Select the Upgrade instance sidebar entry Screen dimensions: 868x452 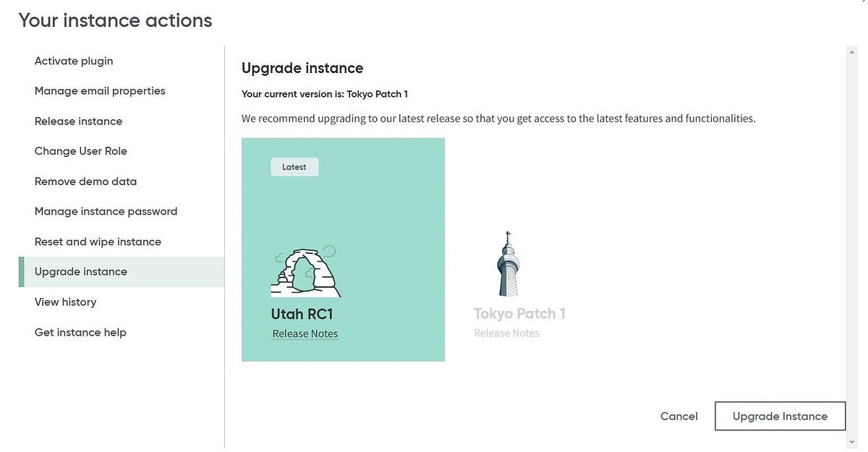click(x=81, y=271)
